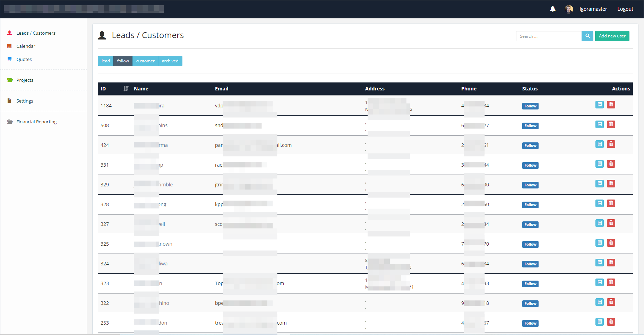Click the igoramaster profile avatar
The width and height of the screenshot is (644, 335).
coord(569,9)
